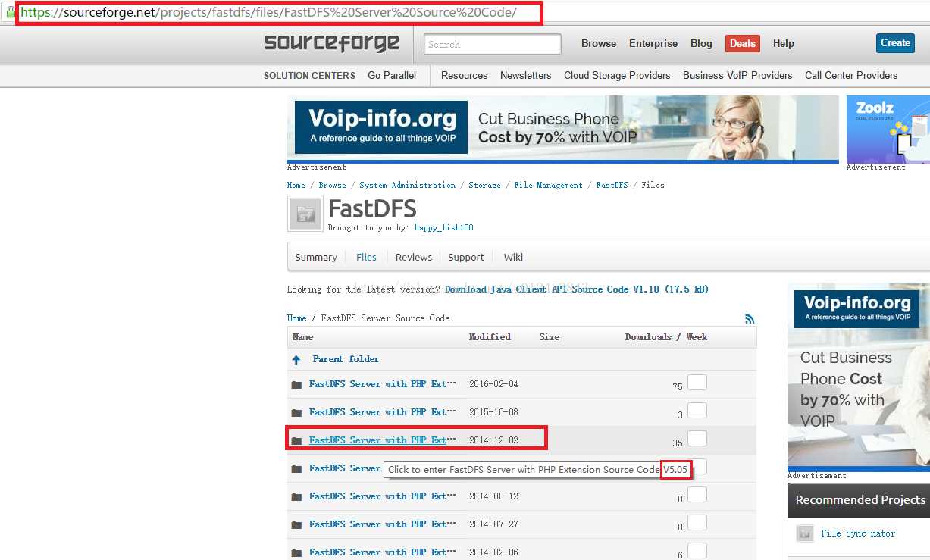
Task: Open the Help menu item
Action: (784, 43)
